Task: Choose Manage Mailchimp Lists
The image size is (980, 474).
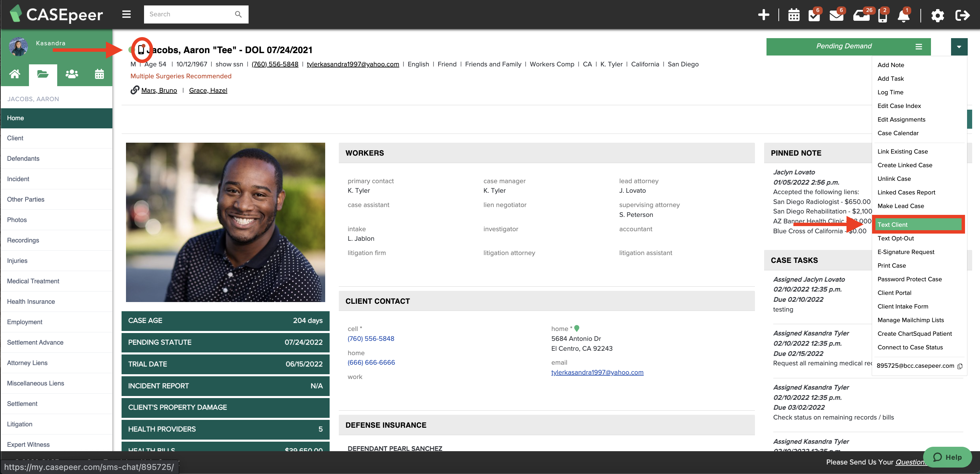Action: 911,320
